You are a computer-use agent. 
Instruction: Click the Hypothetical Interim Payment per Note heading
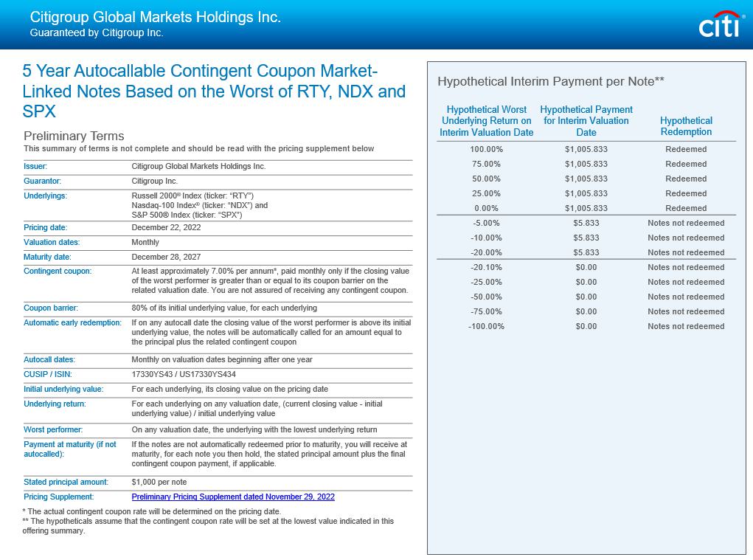[551, 82]
